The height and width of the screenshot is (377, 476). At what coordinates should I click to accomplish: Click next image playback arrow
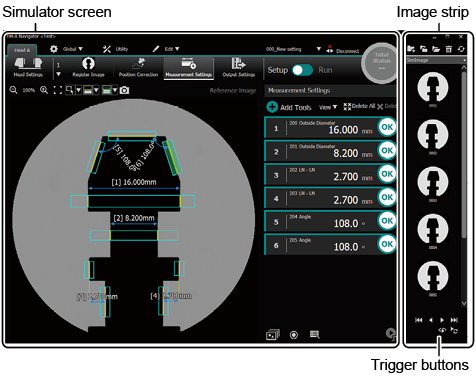pyautogui.click(x=442, y=320)
